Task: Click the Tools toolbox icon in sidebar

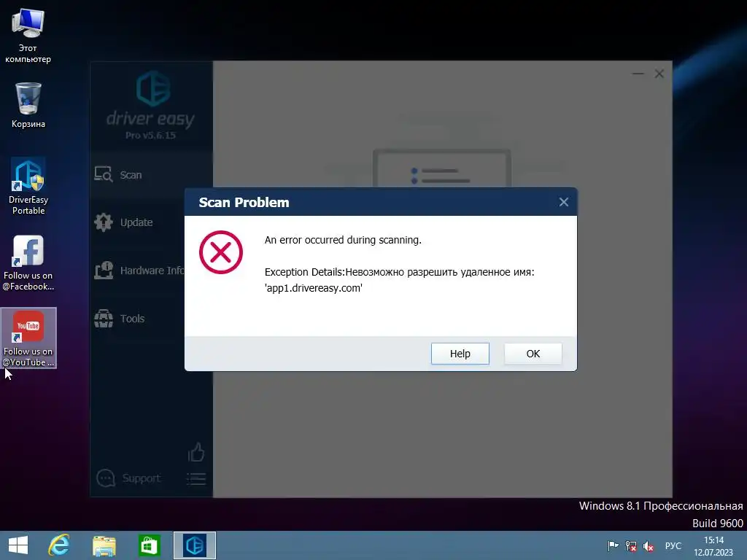Action: (104, 319)
